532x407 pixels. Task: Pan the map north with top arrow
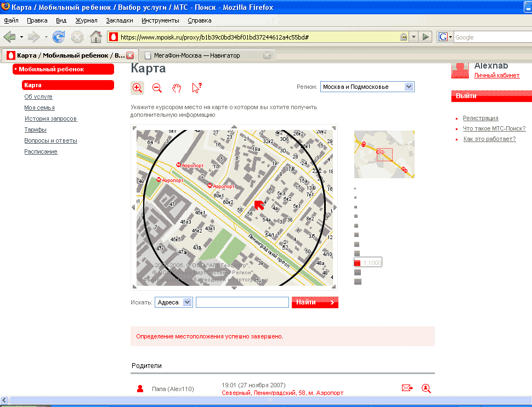click(234, 127)
